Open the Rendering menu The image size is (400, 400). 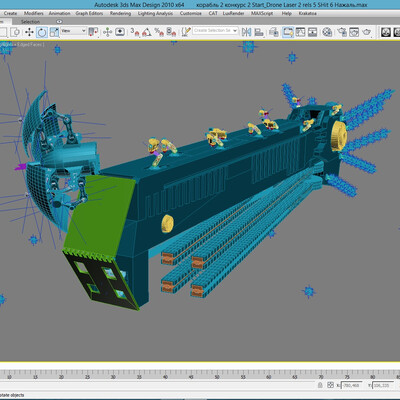[120, 13]
